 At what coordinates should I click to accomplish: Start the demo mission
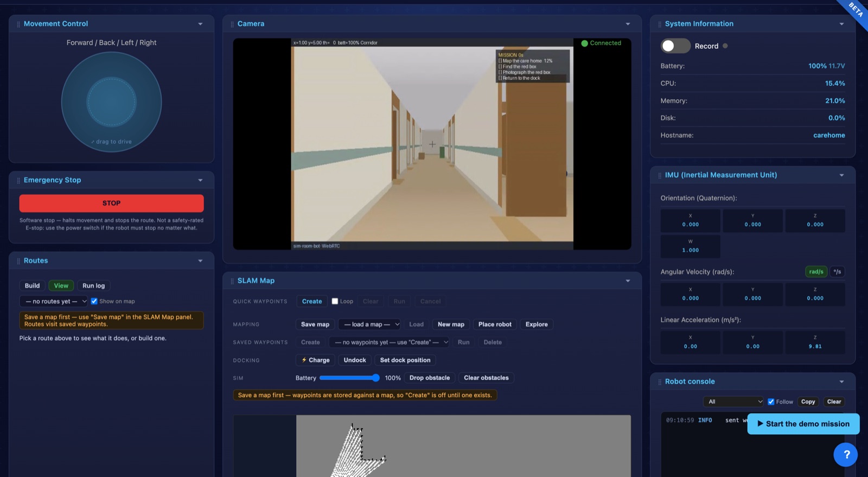[803, 424]
